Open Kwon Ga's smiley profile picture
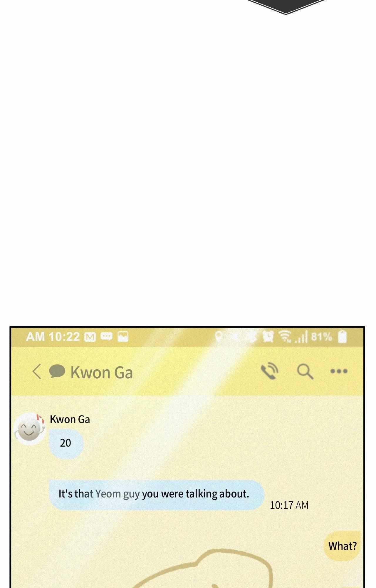 pos(30,429)
